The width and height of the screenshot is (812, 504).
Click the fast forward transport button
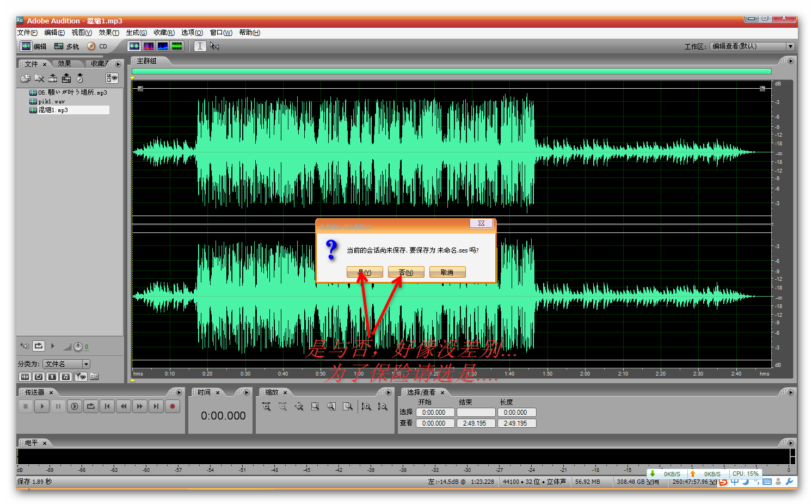pos(140,406)
